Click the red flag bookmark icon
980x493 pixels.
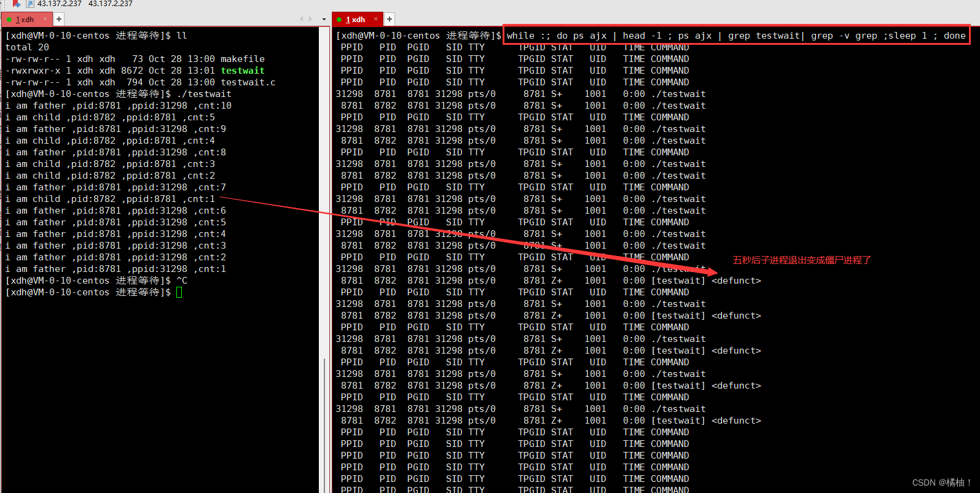point(17,4)
